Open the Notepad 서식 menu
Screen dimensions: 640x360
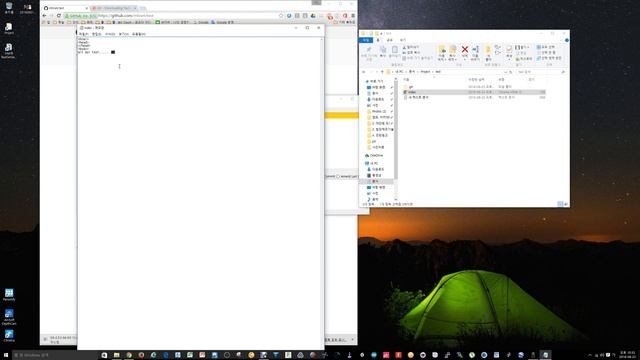click(110, 34)
